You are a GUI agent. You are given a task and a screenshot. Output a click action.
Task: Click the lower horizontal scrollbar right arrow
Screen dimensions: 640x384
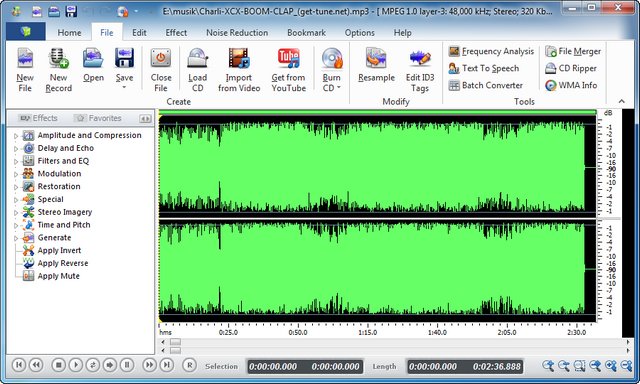pyautogui.click(x=628, y=350)
